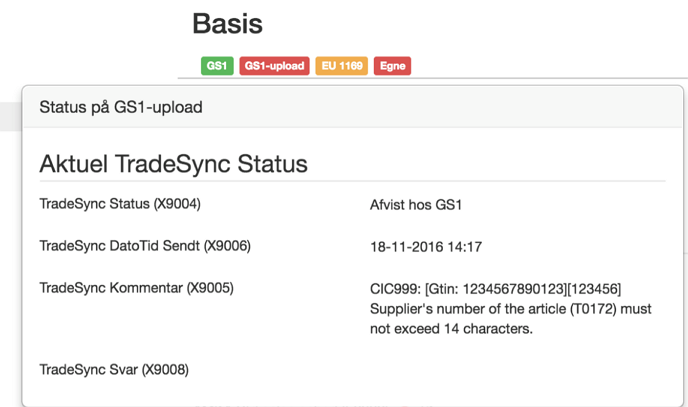
Task: Click the 'Status på GS1-upload' popover title
Action: pyautogui.click(x=120, y=107)
